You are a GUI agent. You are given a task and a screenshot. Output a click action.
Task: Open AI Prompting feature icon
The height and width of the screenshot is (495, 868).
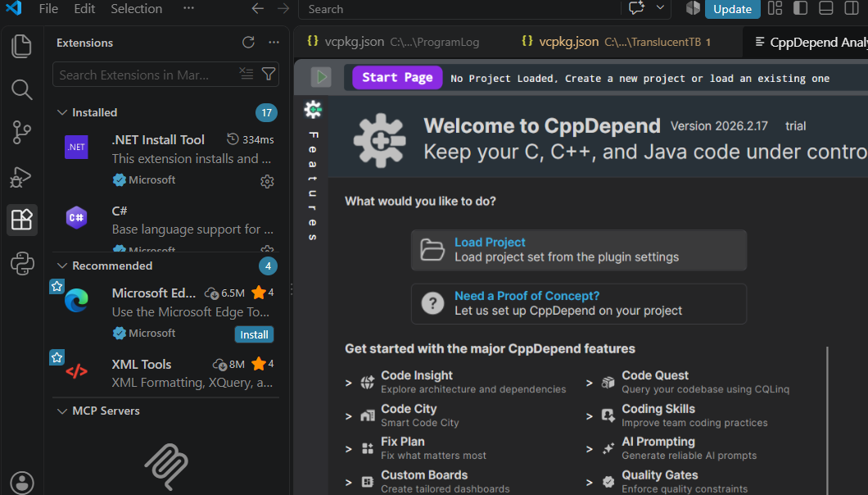tap(608, 448)
